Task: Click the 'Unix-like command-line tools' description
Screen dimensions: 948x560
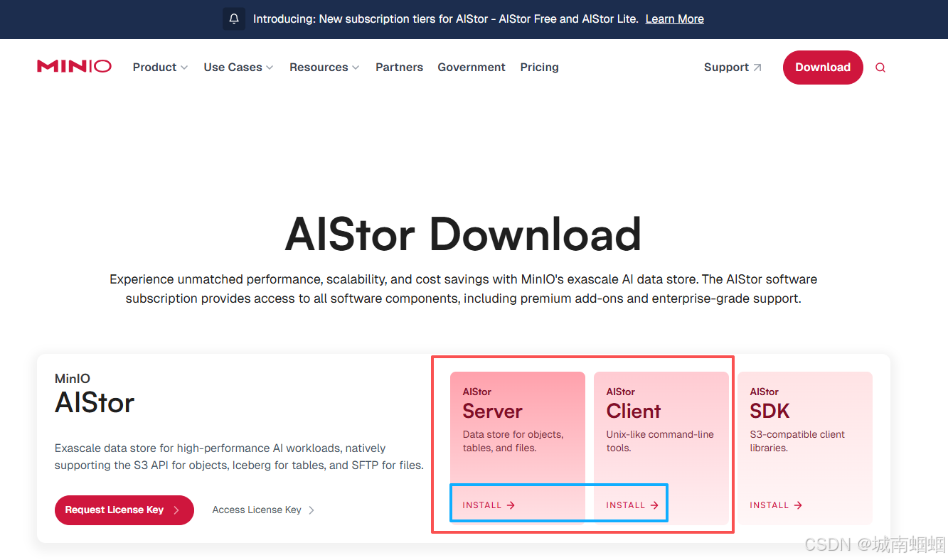Action: click(x=660, y=441)
